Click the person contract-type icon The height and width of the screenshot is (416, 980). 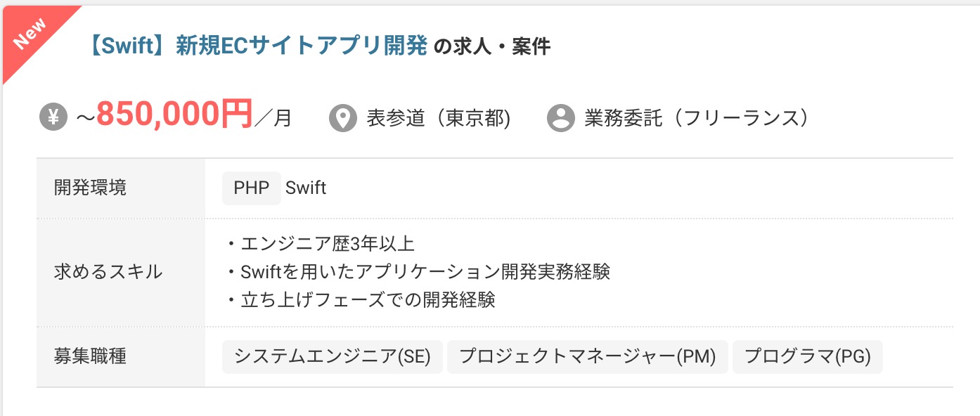(x=561, y=118)
